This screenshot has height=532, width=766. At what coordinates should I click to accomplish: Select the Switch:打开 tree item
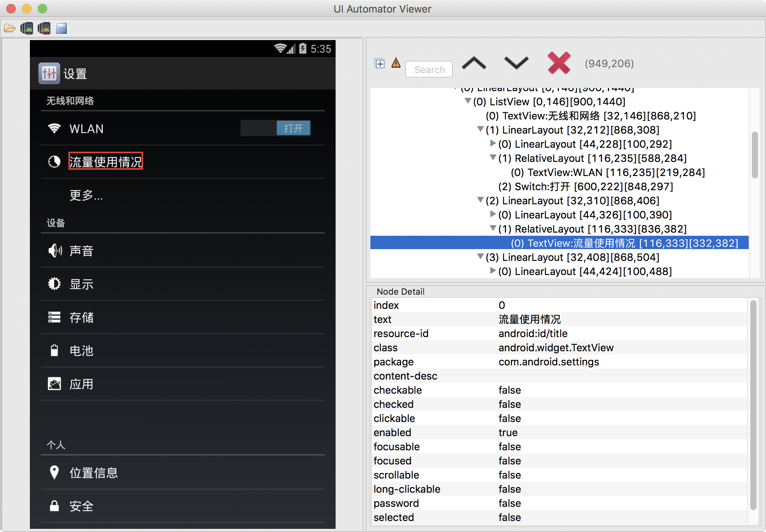[x=585, y=187]
